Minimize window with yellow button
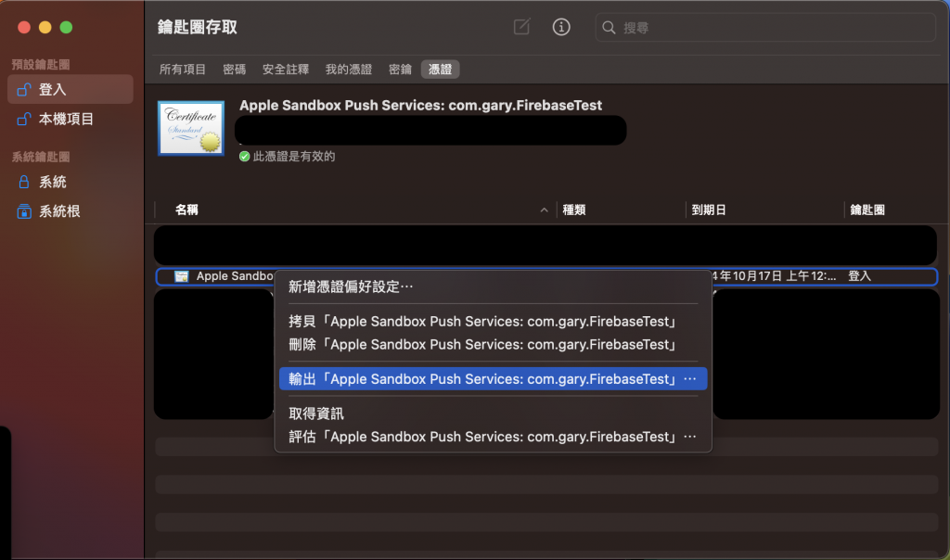 click(x=45, y=27)
